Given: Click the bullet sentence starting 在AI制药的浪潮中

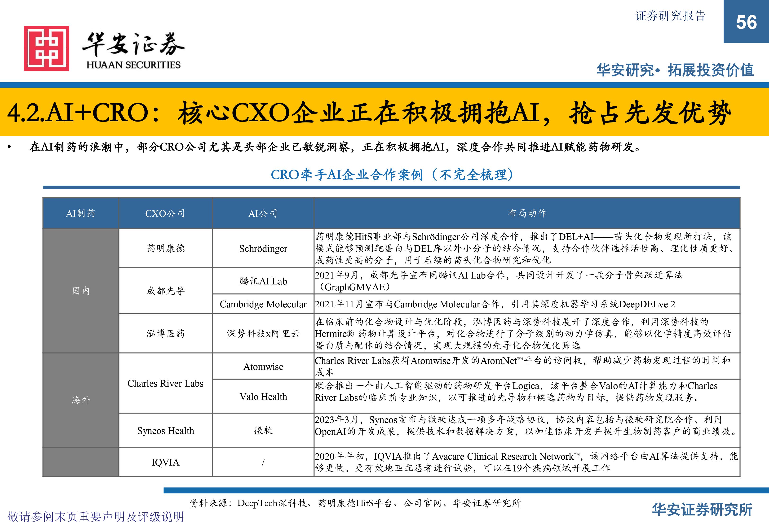Looking at the screenshot, I should click(335, 147).
